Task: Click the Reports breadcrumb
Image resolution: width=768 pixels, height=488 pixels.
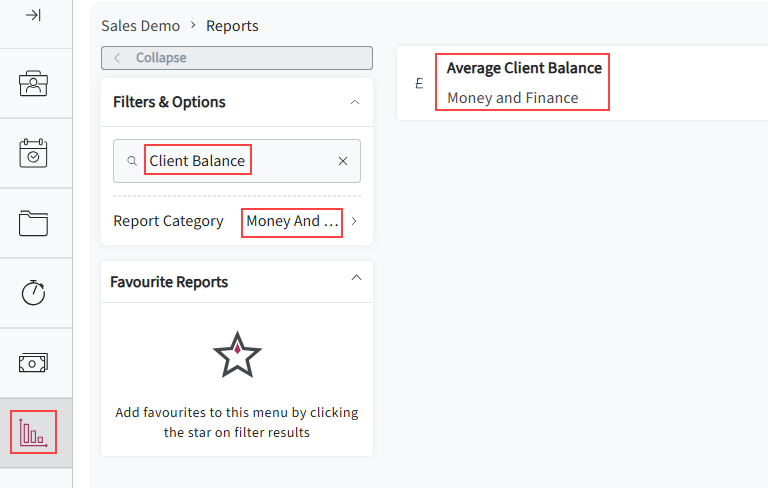Action: 232,26
